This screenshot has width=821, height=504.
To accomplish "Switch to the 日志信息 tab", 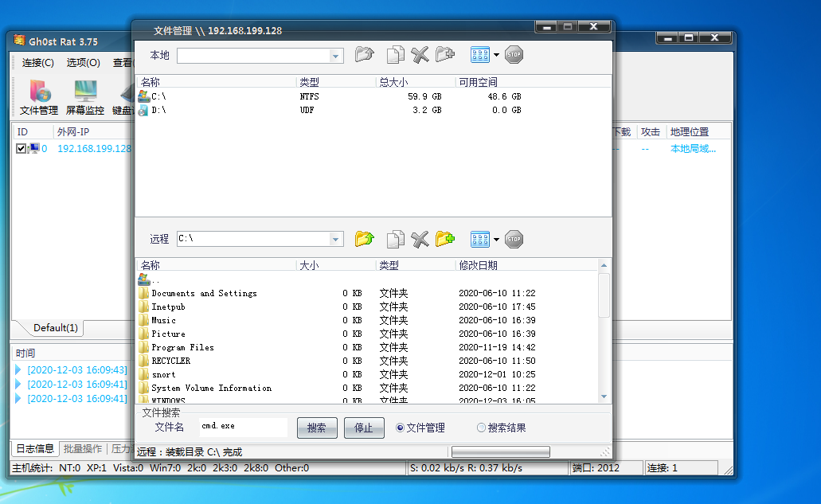I will coord(35,448).
